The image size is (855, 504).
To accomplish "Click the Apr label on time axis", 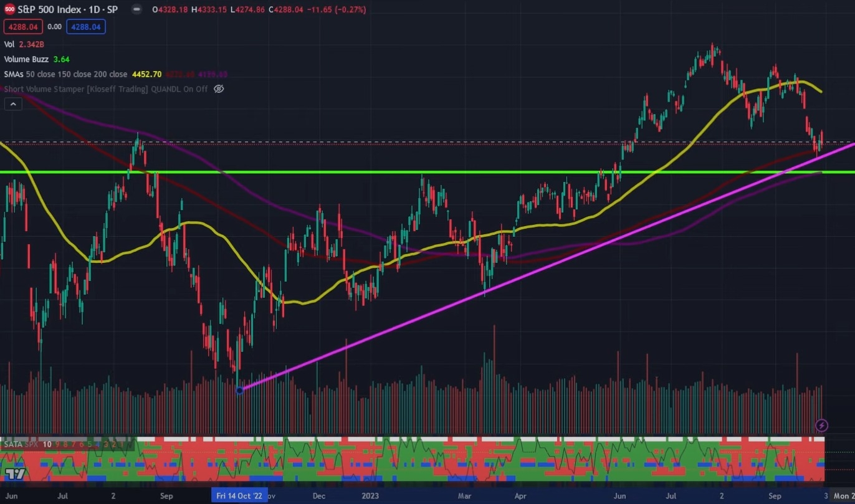I will [x=521, y=496].
